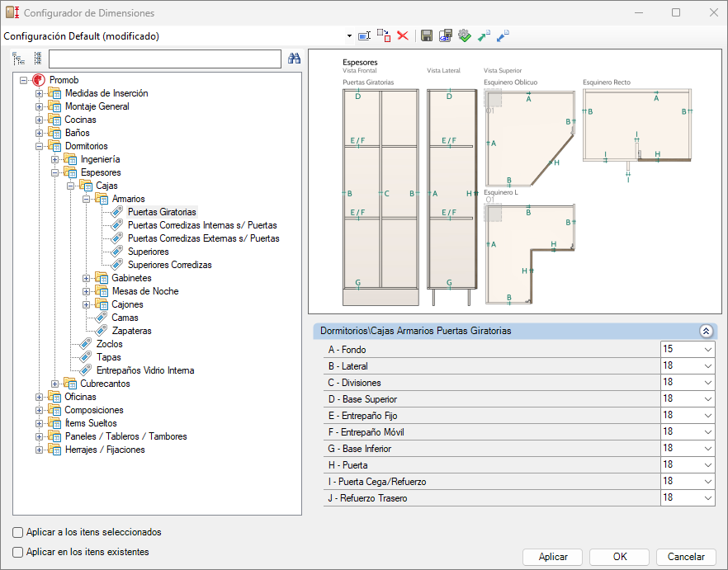
Task: Click the blue import arrow icon
Action: click(x=503, y=35)
